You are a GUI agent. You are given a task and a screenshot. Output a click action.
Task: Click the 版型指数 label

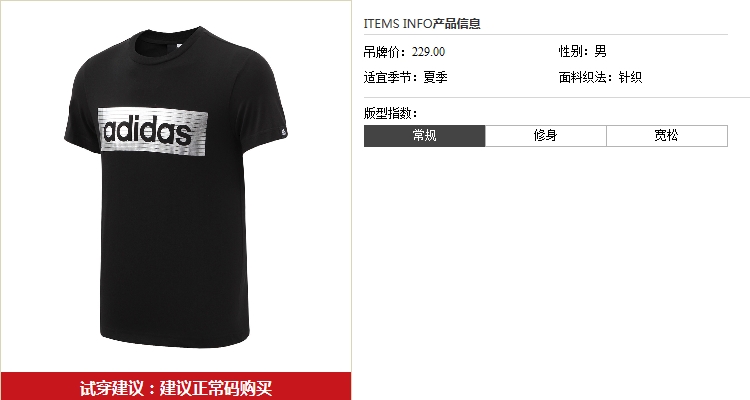(x=387, y=113)
